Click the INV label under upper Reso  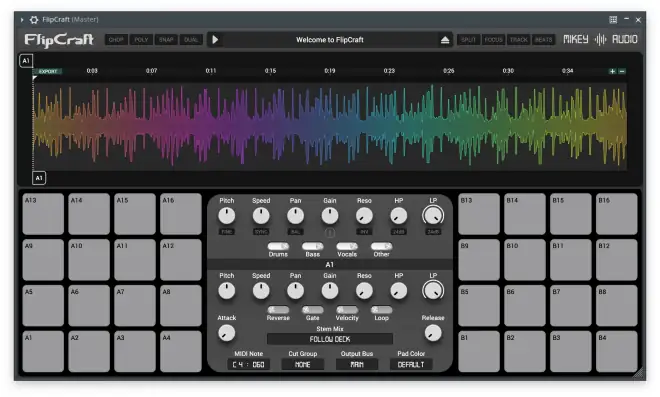pos(364,232)
